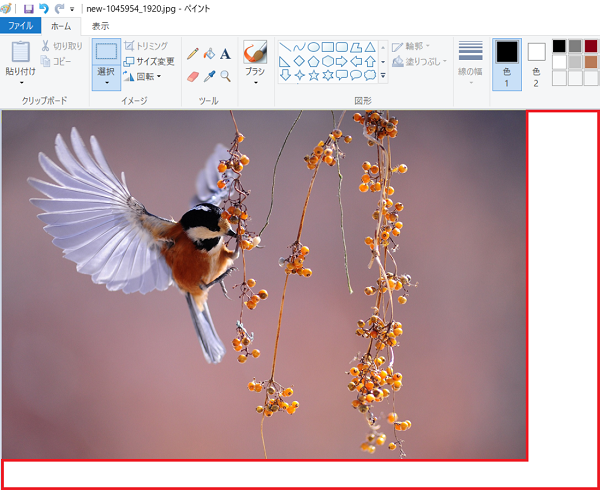Choose the Six-point star shape
This screenshot has height=490, width=600.
[x=328, y=75]
